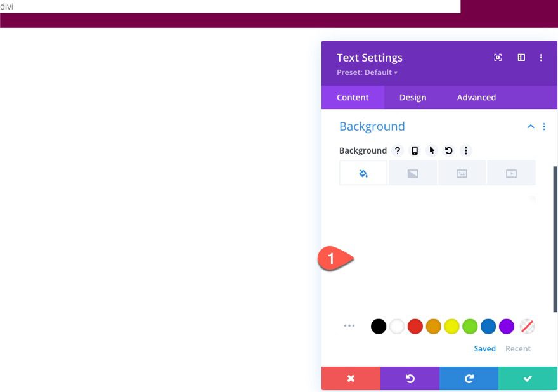
Task: Pick the red saved color swatch
Action: tap(415, 326)
